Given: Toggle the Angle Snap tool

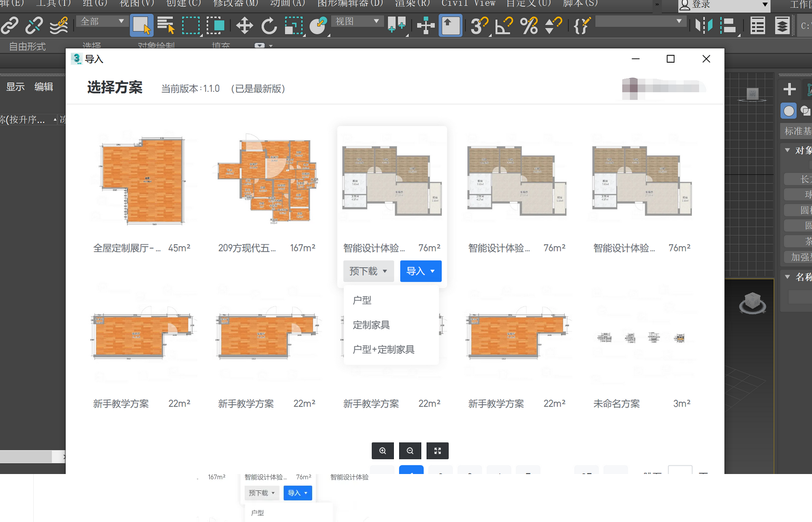Looking at the screenshot, I should tap(504, 25).
